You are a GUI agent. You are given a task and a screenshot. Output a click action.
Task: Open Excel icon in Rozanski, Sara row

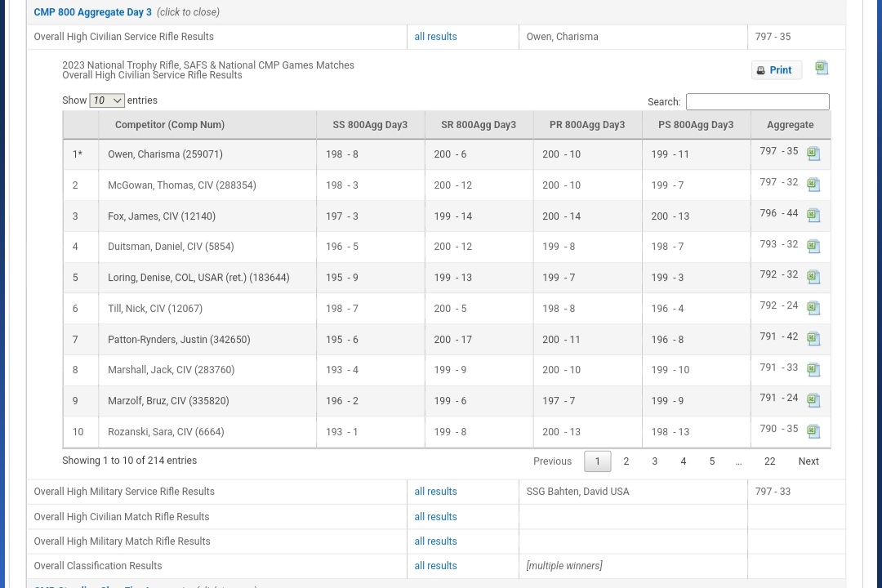click(813, 431)
